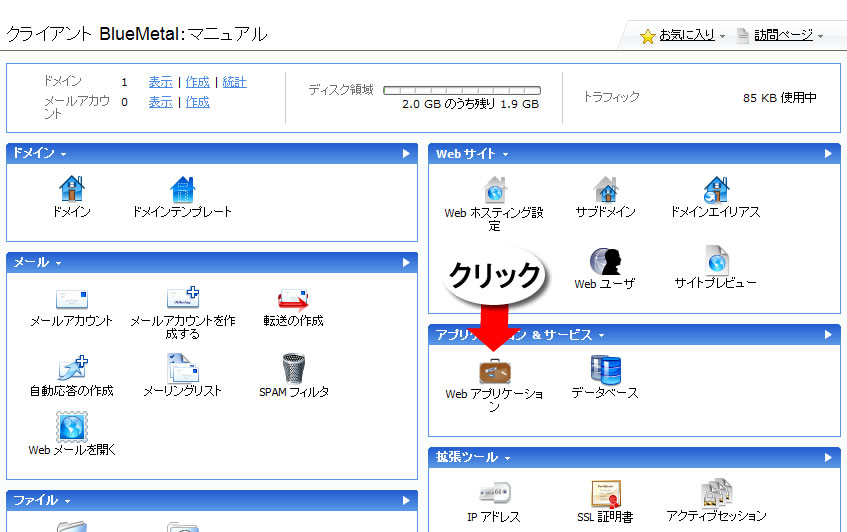The height and width of the screenshot is (532, 847).
Task: Click the SSL 証明書 icon
Action: coord(605,494)
